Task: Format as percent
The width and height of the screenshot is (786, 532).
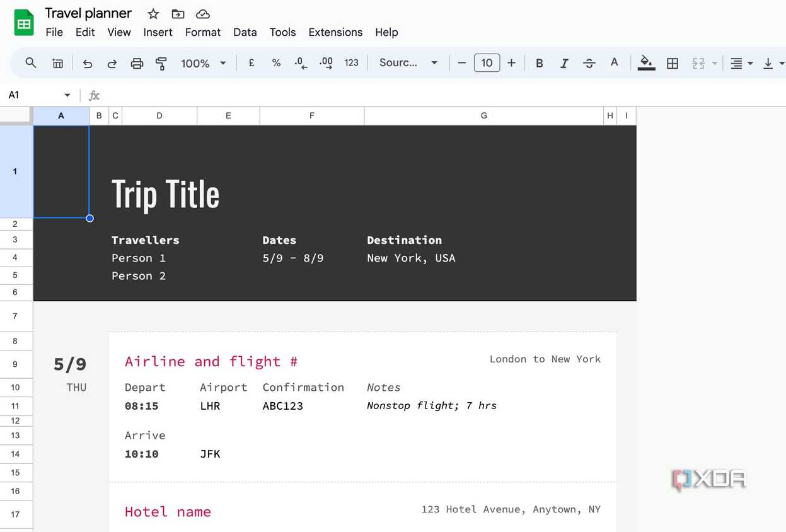Action: pos(276,62)
